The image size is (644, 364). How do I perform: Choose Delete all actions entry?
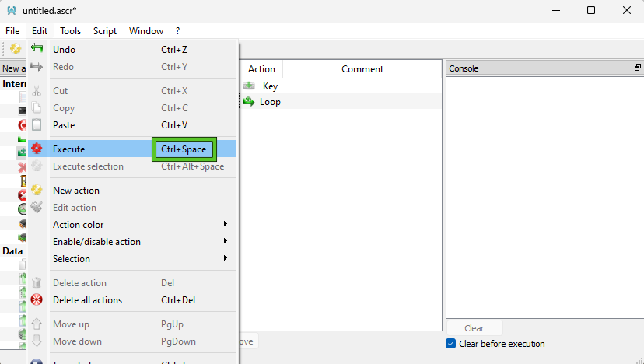(132, 300)
